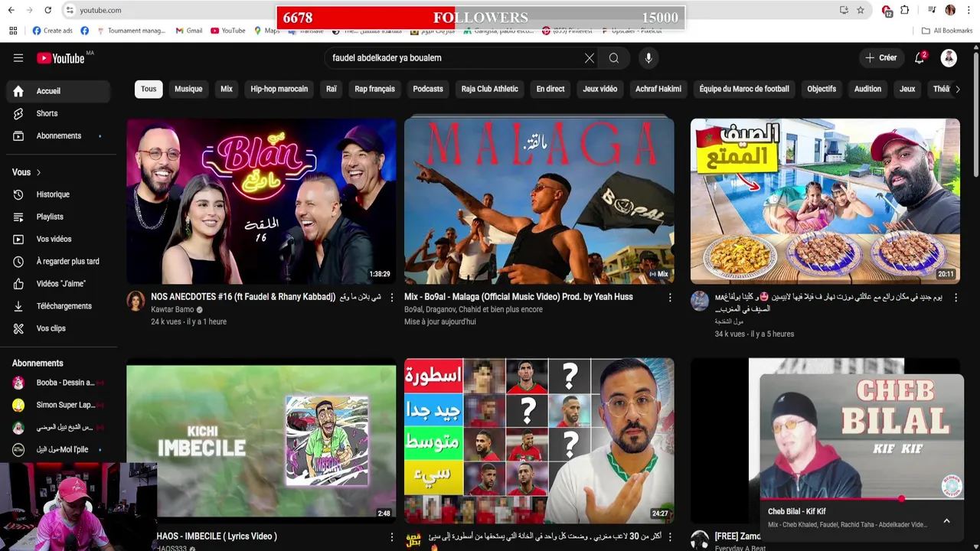Viewport: 980px width, 551px height.
Task: Open the Gmail bookmark
Action: [189, 31]
